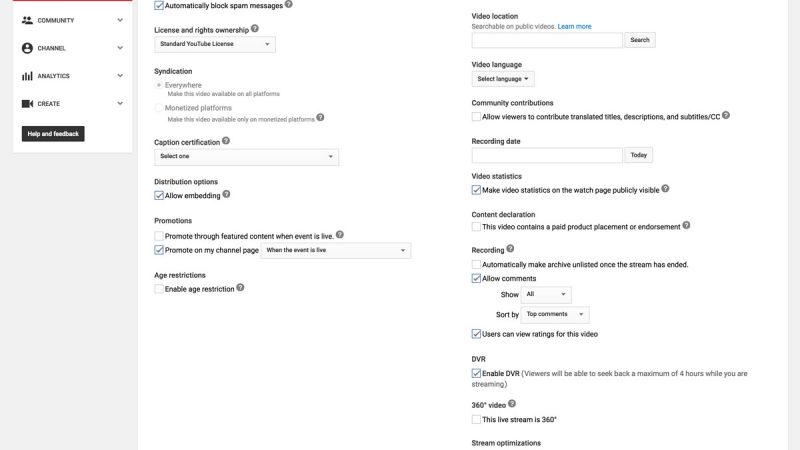Click the Learn more link under Video location
The width and height of the screenshot is (800, 450).
(x=574, y=26)
